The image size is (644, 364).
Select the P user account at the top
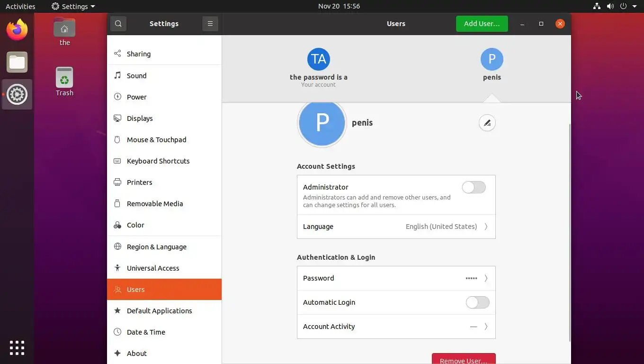pos(492,64)
